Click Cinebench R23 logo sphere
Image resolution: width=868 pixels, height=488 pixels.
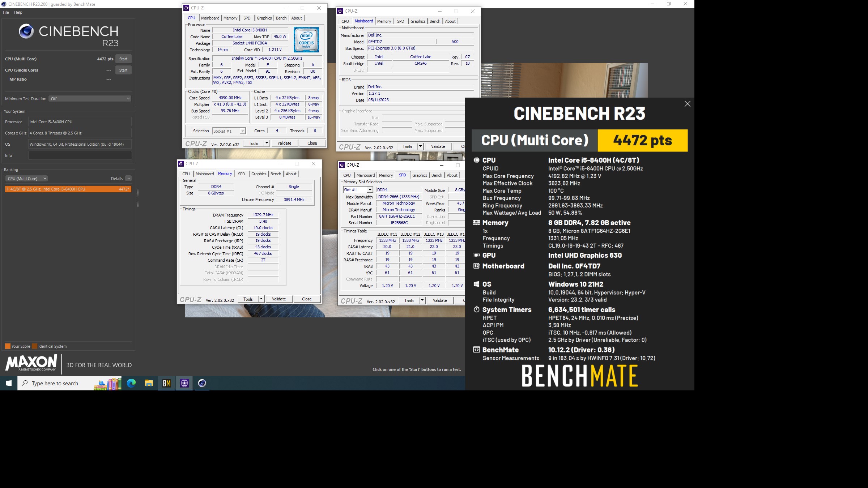26,31
